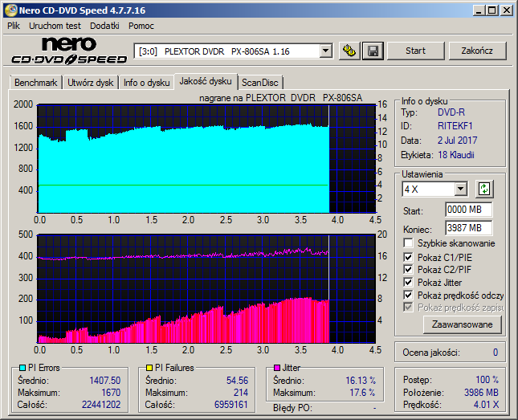This screenshot has height=420, width=518.
Task: Select the Jakość dysku tab
Action: coord(206,81)
